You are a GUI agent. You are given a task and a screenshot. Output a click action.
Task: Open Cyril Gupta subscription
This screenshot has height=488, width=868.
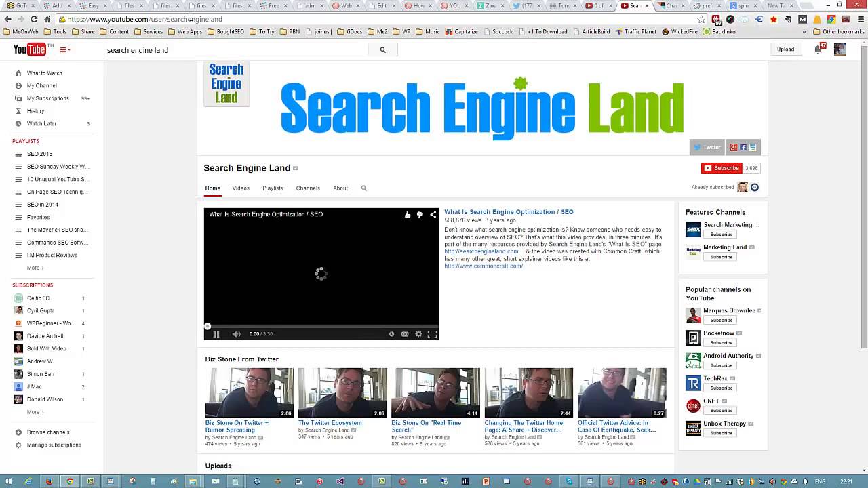pos(41,310)
